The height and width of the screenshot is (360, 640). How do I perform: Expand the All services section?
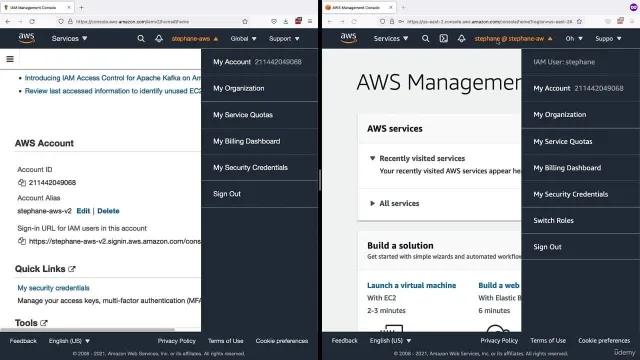[x=395, y=203]
